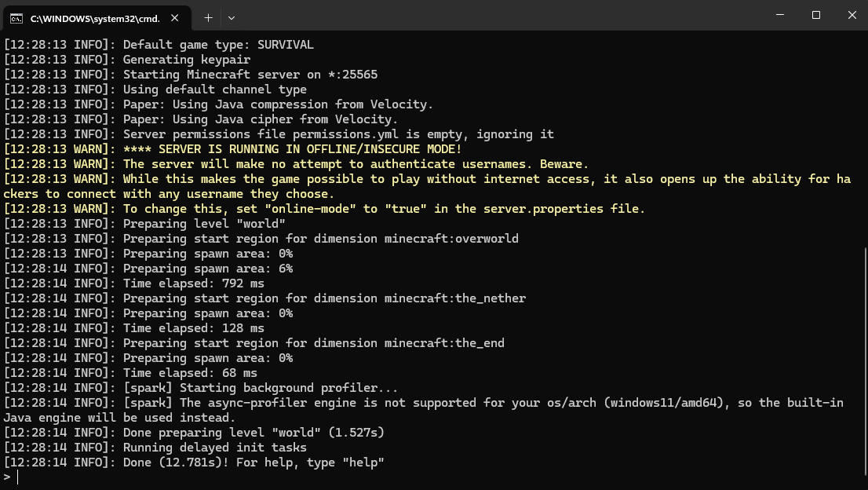Click the scrollbar track above the thumb
The width and height of the screenshot is (868, 490).
click(864, 138)
